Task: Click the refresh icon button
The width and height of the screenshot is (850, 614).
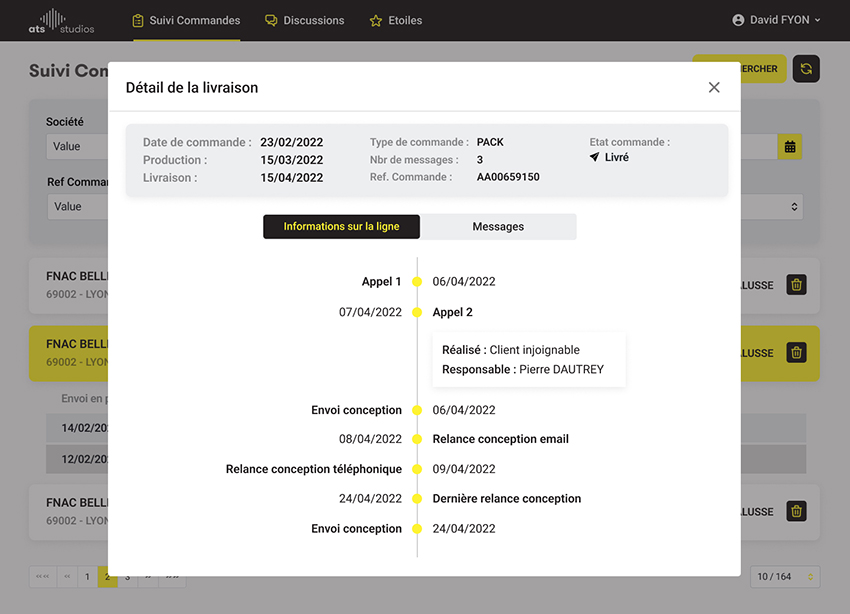Action: [806, 69]
